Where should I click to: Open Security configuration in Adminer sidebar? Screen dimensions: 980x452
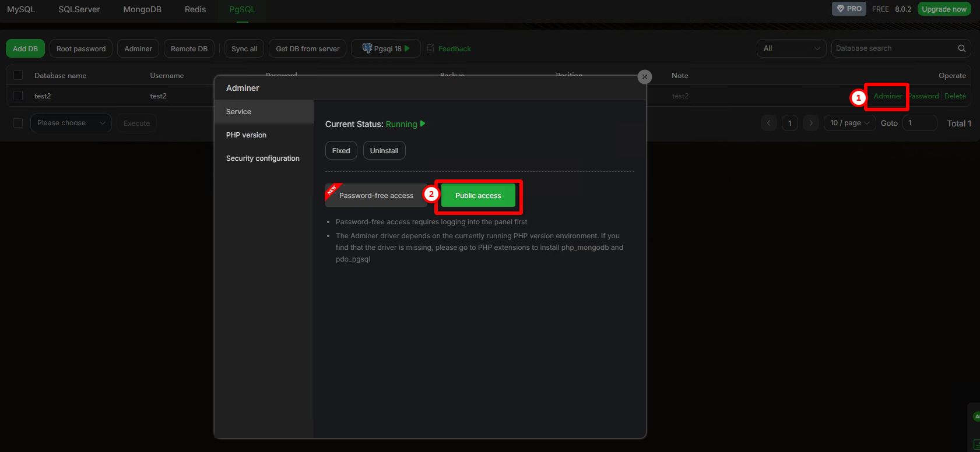(262, 158)
